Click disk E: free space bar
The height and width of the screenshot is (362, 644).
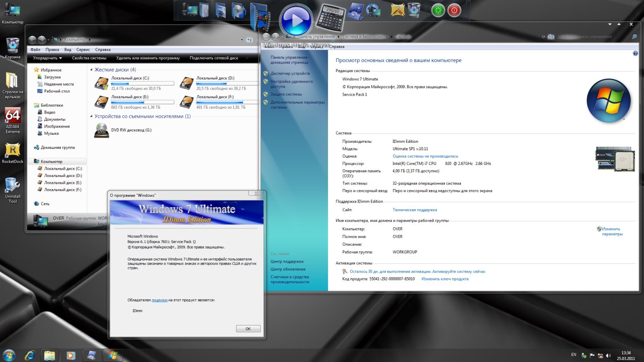pyautogui.click(x=142, y=102)
